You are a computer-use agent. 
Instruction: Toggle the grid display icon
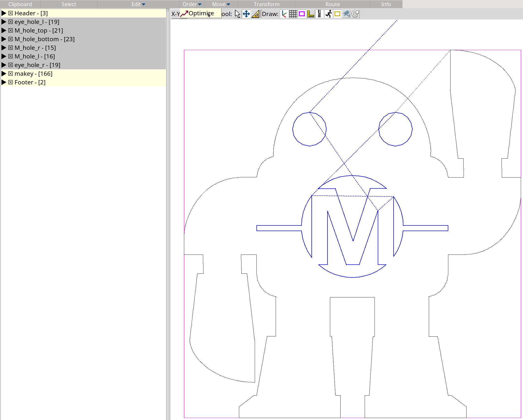point(293,14)
